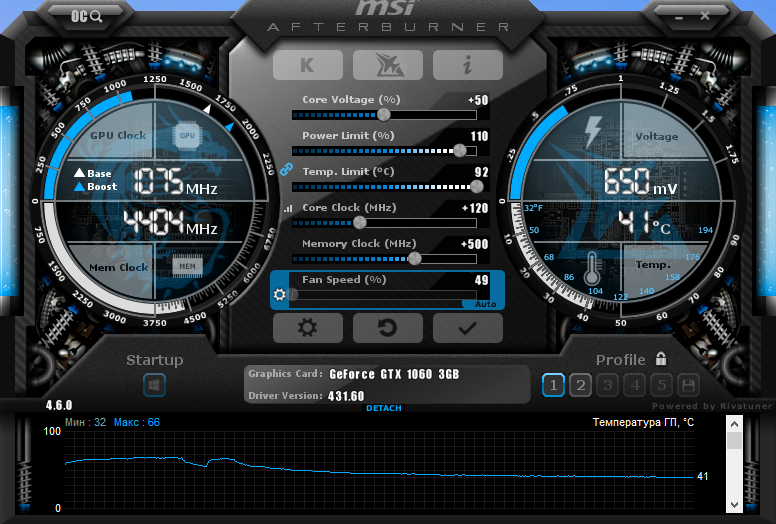Adjust the Temp. Limit slider
This screenshot has width=776, height=524.
coord(384,187)
